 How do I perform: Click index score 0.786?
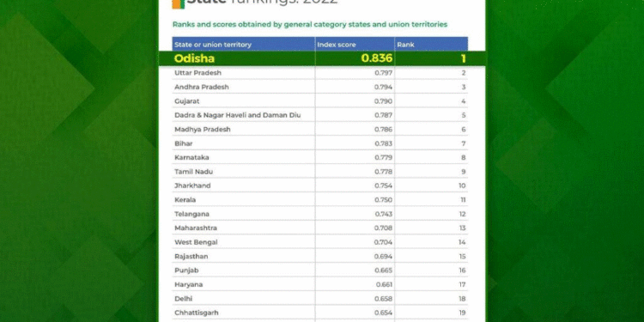[x=383, y=130]
